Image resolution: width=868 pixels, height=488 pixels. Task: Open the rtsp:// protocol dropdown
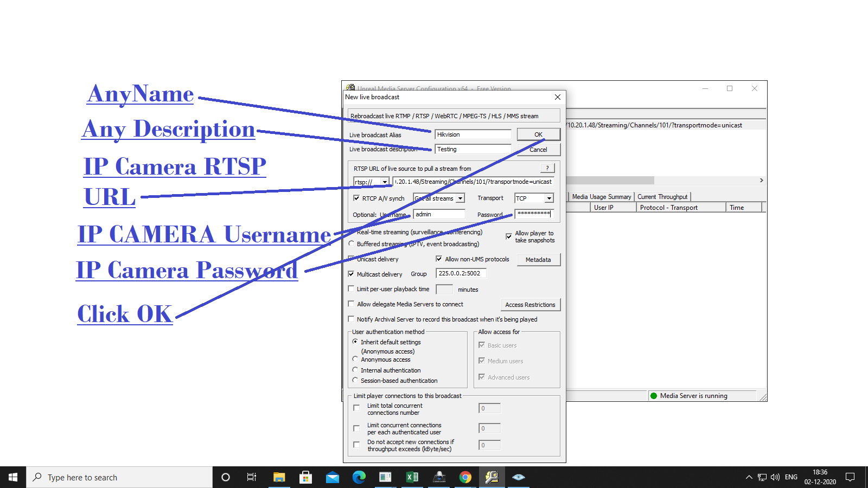tap(385, 181)
